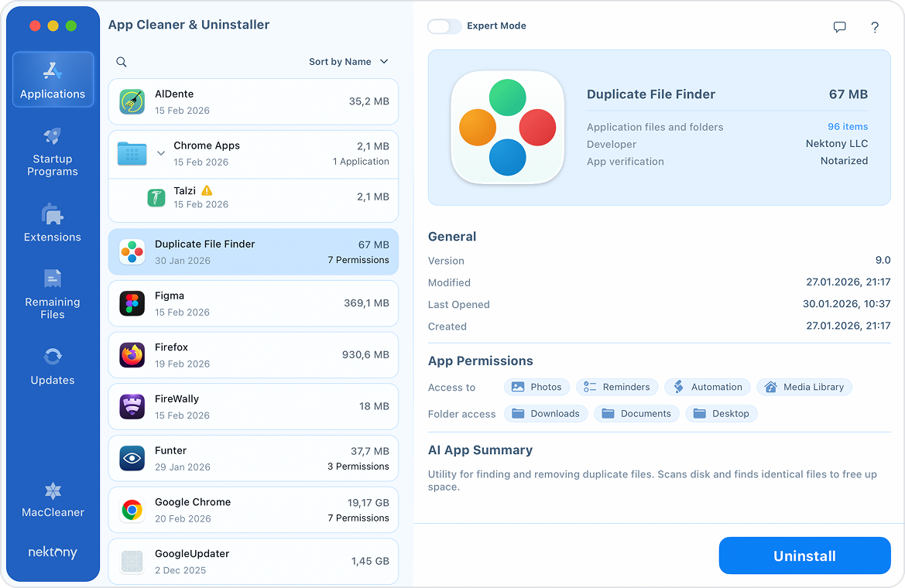Screen dimensions: 905x588
Task: Click the 96 items link
Action: click(x=847, y=126)
